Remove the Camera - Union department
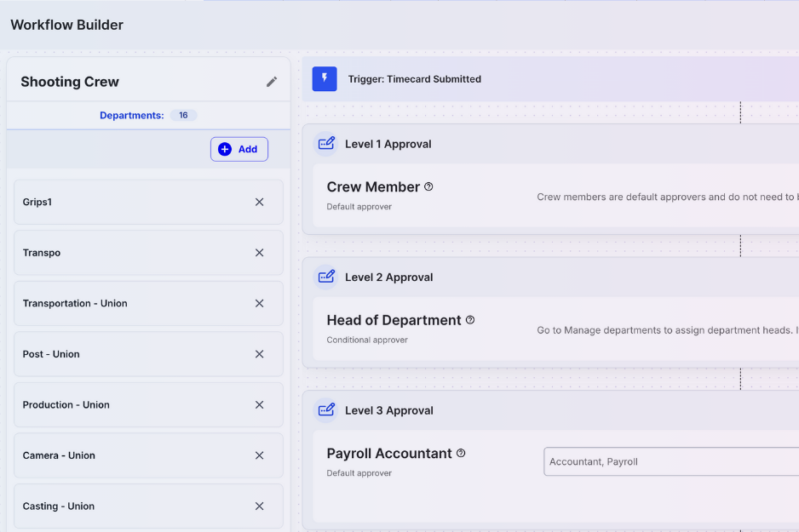The height and width of the screenshot is (532, 799). tap(260, 455)
